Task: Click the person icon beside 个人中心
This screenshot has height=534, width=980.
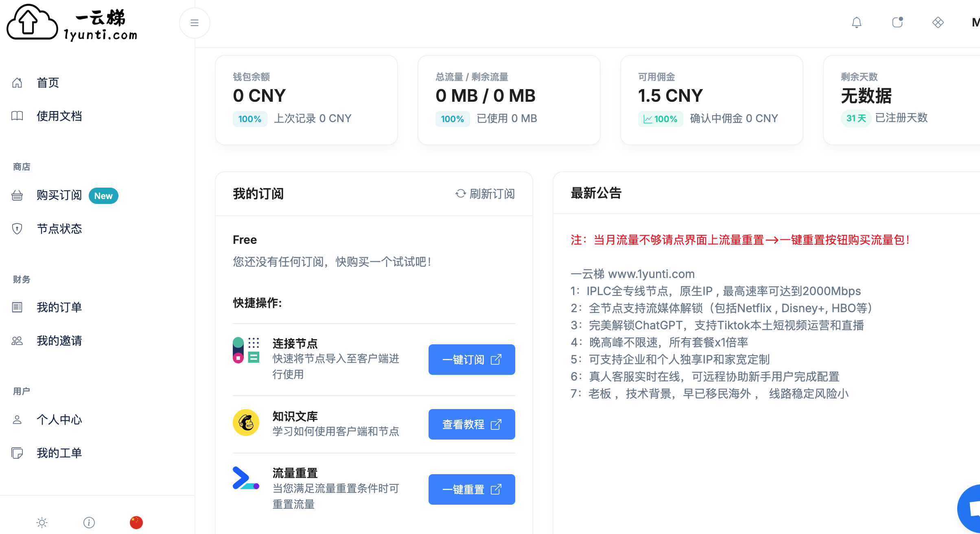Action: [17, 420]
